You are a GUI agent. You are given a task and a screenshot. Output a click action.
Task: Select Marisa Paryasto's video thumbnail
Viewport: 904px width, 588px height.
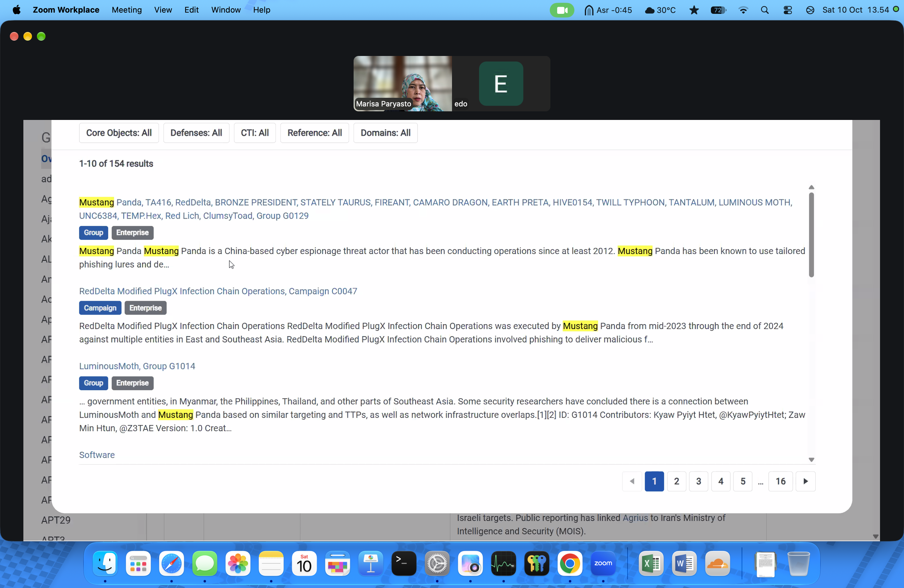[x=402, y=84]
